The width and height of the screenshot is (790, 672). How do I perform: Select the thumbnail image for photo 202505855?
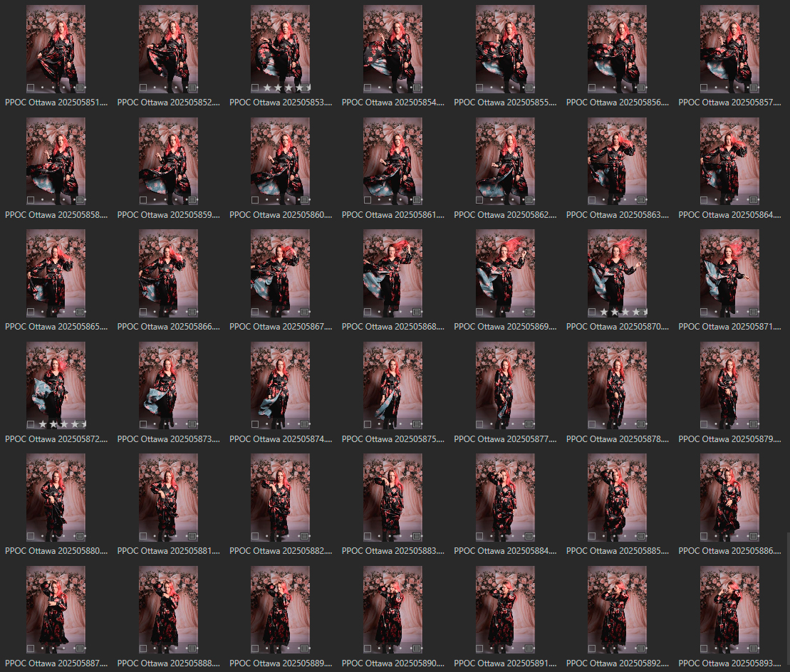[505, 44]
